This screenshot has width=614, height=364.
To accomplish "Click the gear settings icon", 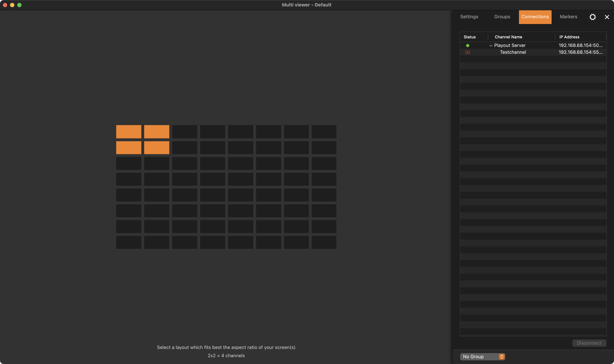I will point(592,17).
